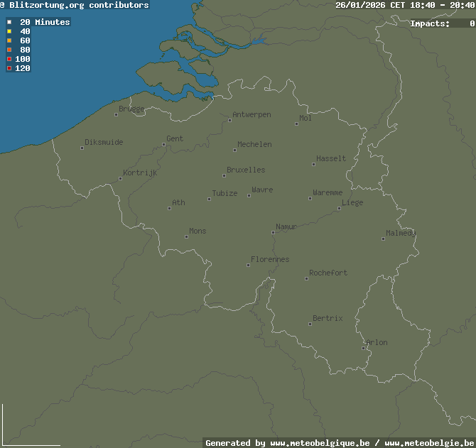Click the Impacts counter value
The image size is (476, 448).
(x=472, y=23)
